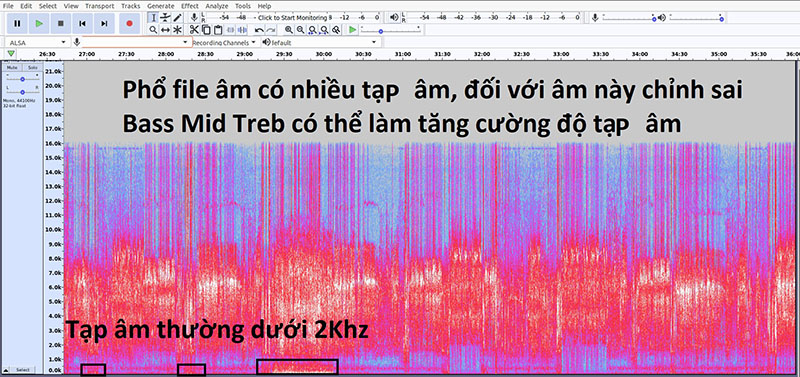800x377 pixels.
Task: Open the recording device dropdown
Action: coord(136,42)
